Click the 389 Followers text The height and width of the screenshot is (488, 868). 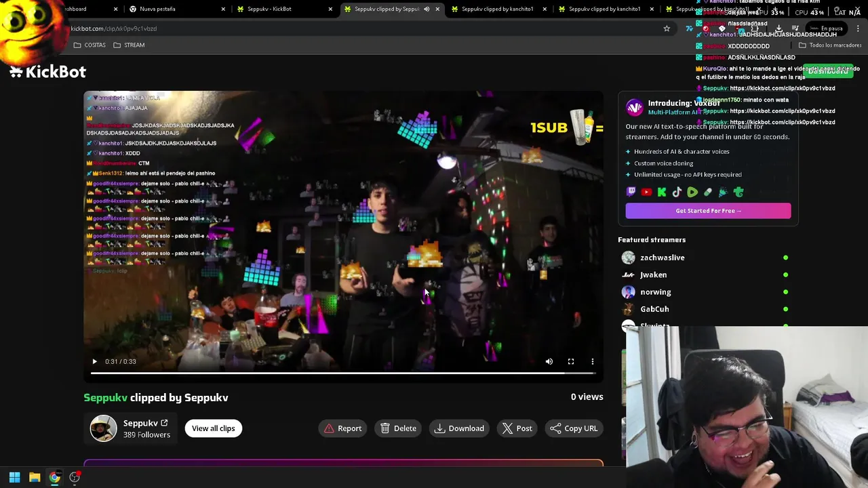146,434
